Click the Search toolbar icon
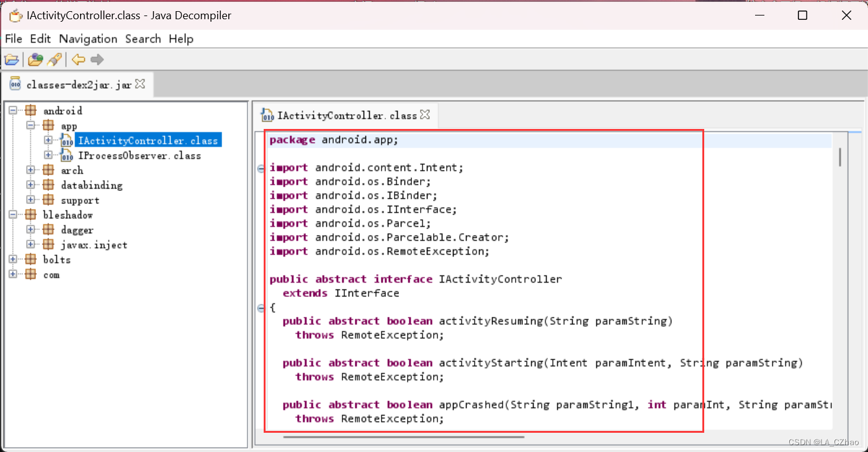868x452 pixels. coord(55,60)
